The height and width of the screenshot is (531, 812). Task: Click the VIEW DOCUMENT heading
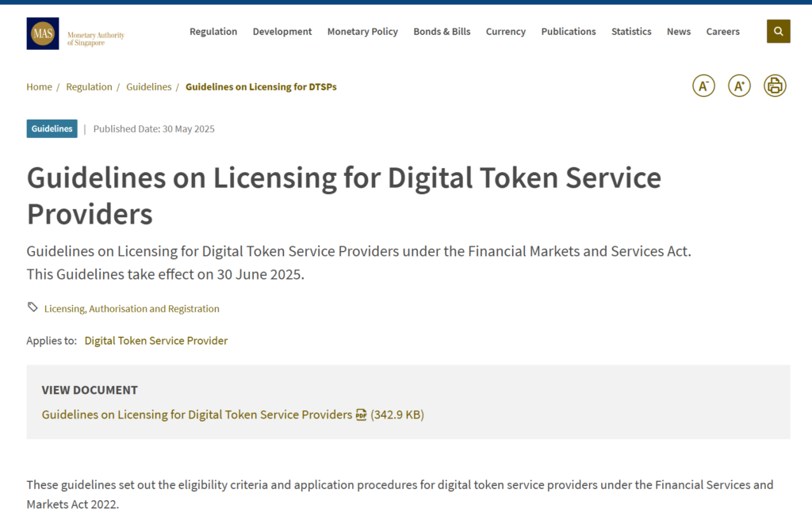90,390
